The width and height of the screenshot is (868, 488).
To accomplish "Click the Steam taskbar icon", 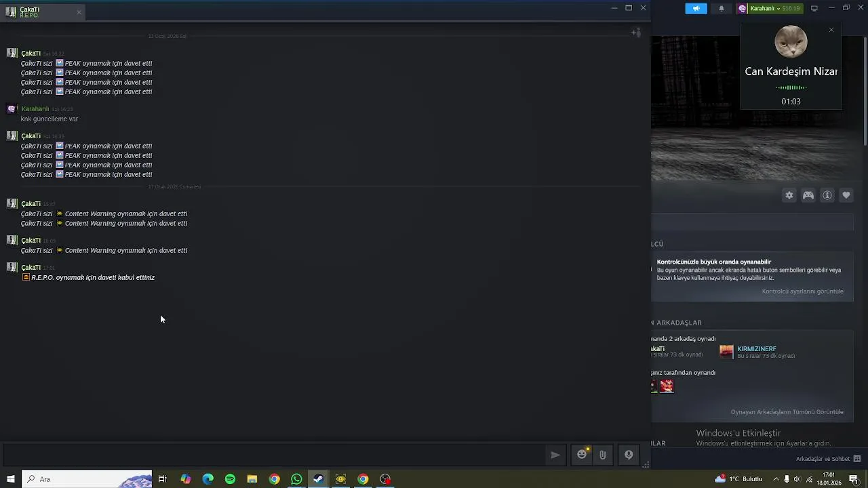I will click(x=318, y=479).
